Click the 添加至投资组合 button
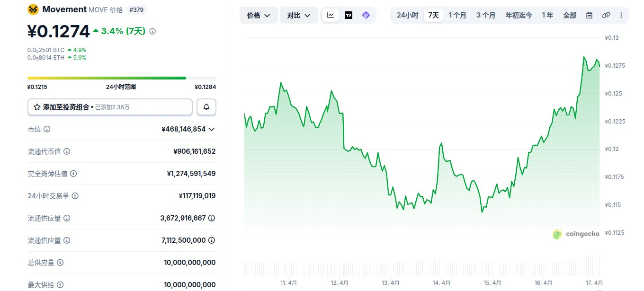The image size is (644, 291). 110,107
